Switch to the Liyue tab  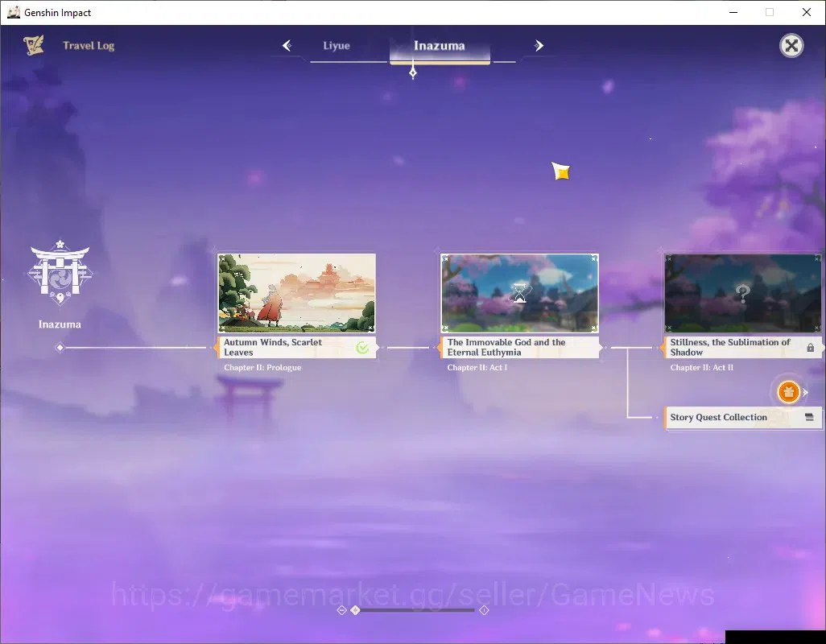pos(336,46)
